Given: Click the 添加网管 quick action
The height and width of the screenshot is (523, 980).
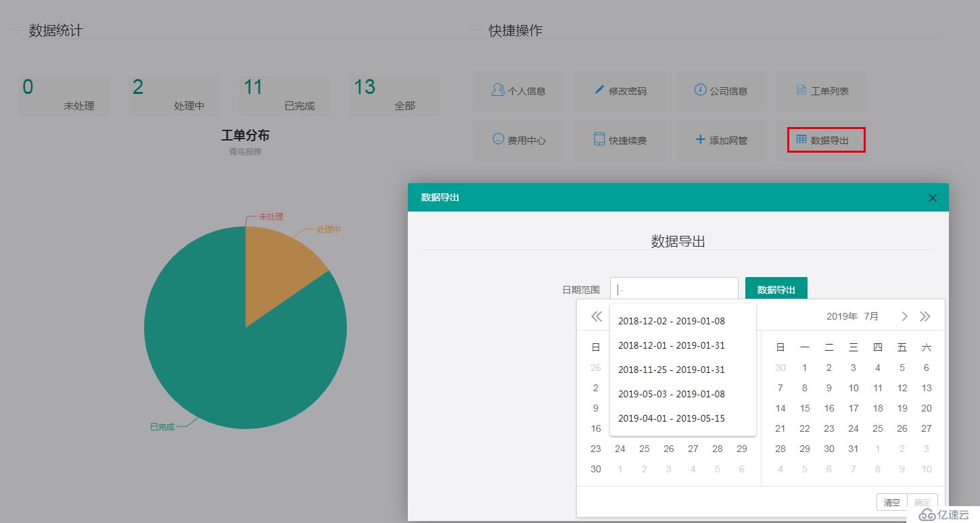Looking at the screenshot, I should tap(720, 140).
